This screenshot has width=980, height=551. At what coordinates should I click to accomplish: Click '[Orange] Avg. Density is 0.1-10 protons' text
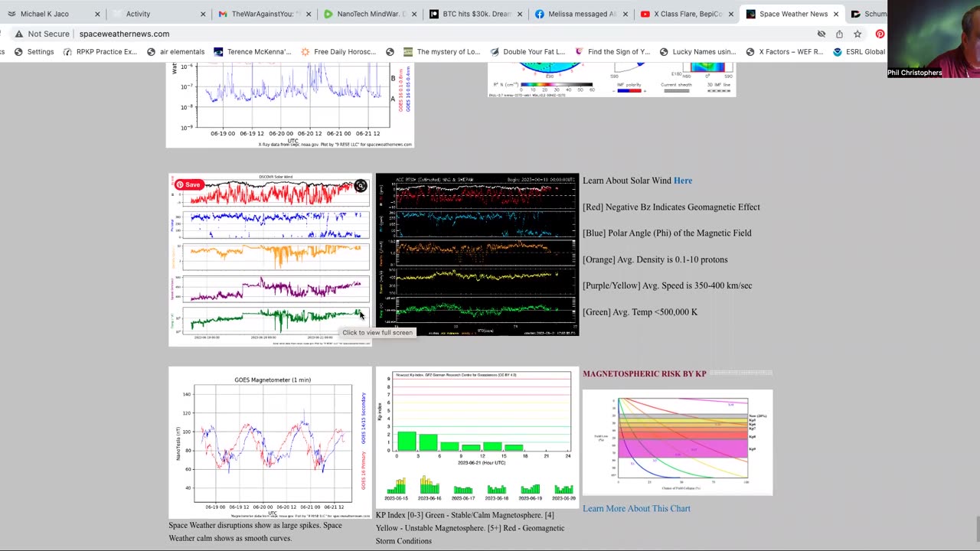[x=655, y=259]
